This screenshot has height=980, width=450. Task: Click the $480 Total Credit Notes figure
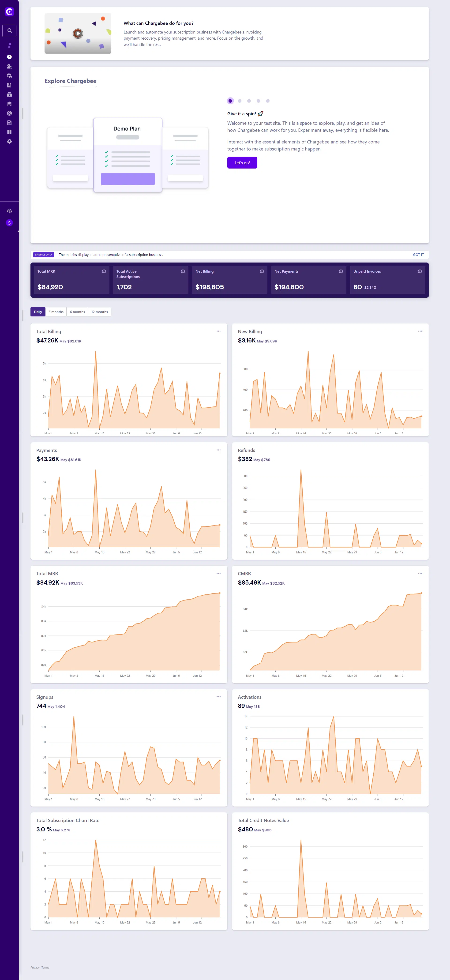(x=245, y=829)
